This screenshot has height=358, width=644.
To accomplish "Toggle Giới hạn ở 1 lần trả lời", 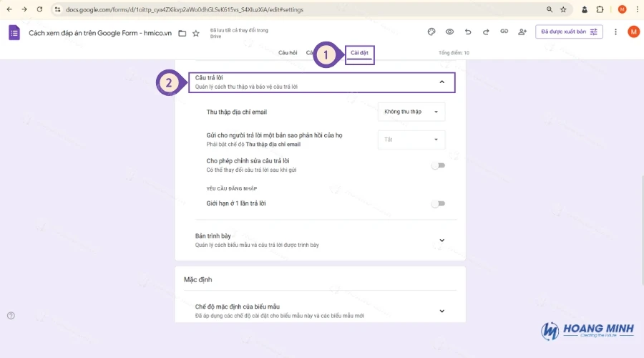I will (x=438, y=203).
